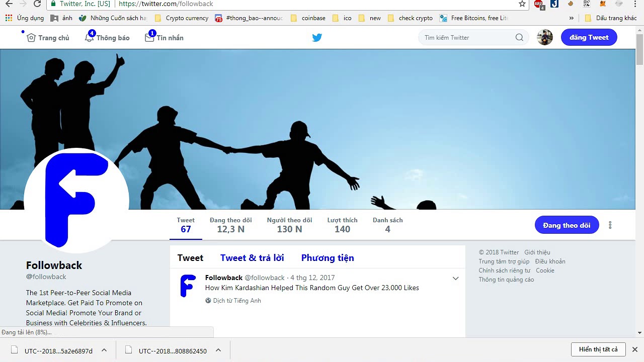Open the Crypto currency bookmark folder
The height and width of the screenshot is (362, 644).
[181, 18]
